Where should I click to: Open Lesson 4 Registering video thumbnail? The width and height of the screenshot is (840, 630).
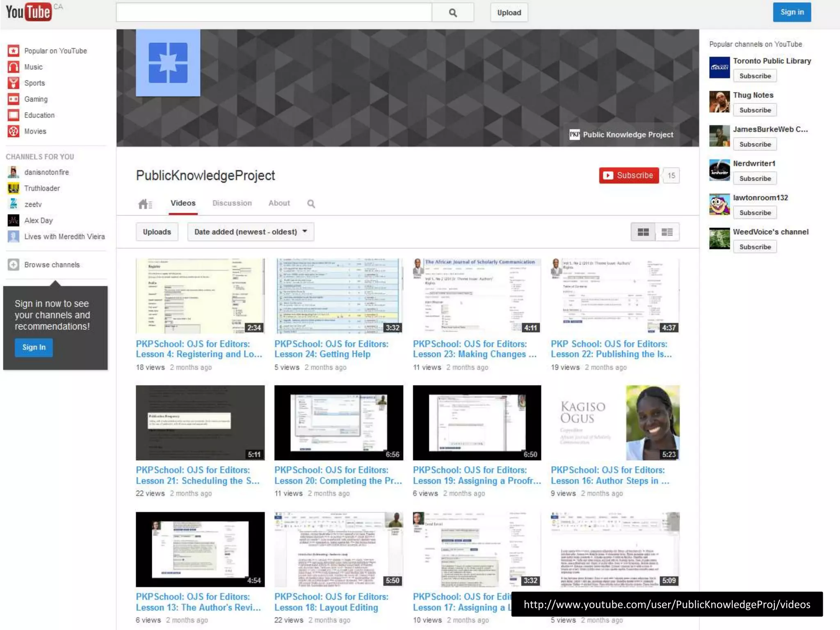click(200, 296)
